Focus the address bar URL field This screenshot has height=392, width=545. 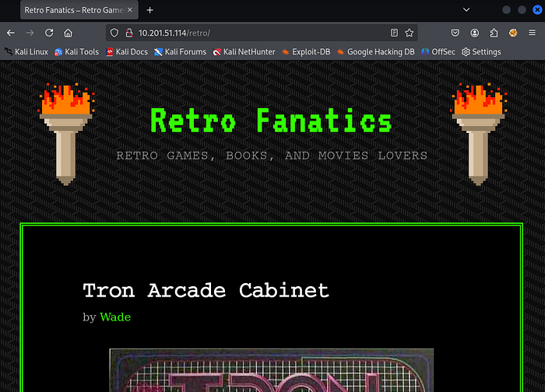click(261, 33)
